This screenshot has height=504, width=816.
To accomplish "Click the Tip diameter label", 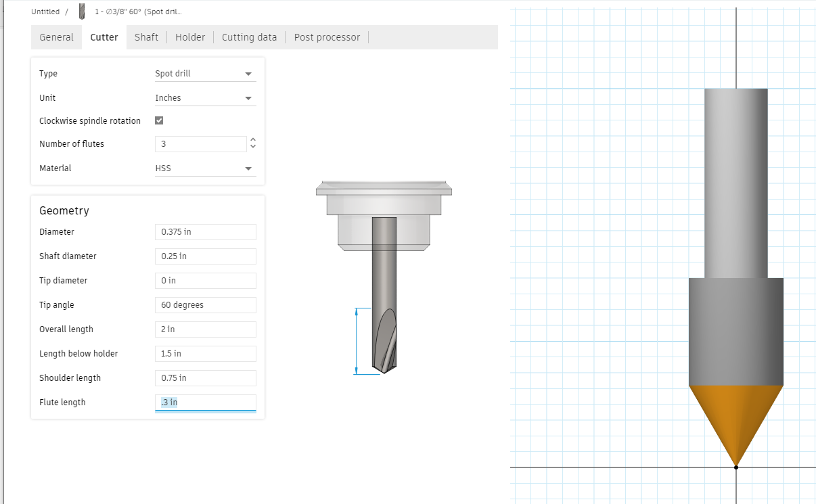I will point(63,281).
